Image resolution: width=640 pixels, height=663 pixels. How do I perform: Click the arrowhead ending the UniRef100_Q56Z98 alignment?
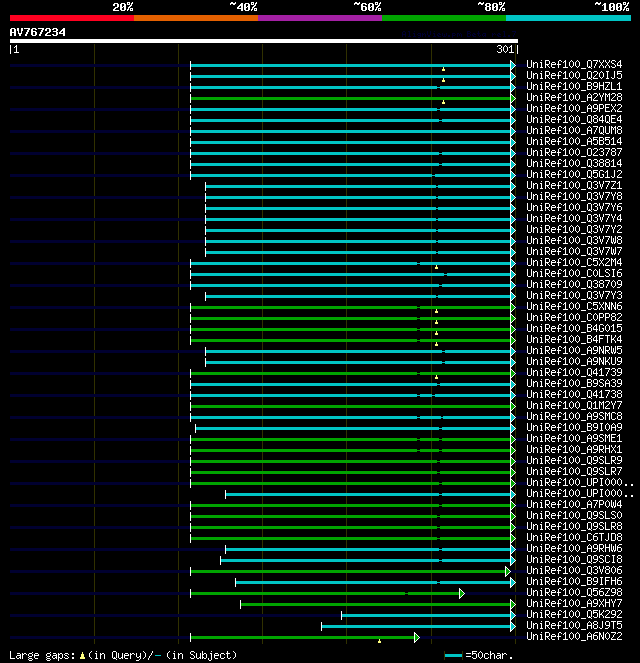pyautogui.click(x=462, y=593)
